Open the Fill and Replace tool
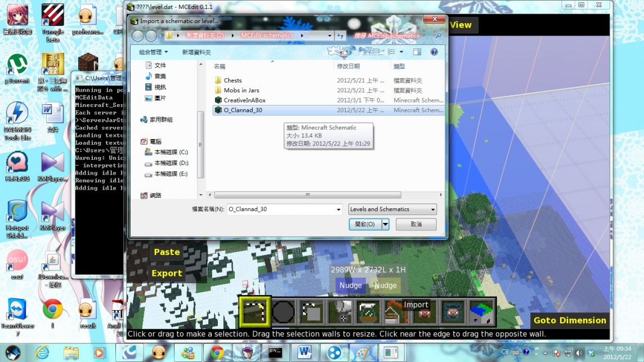Viewport: 644px width, 362px height. click(x=339, y=311)
